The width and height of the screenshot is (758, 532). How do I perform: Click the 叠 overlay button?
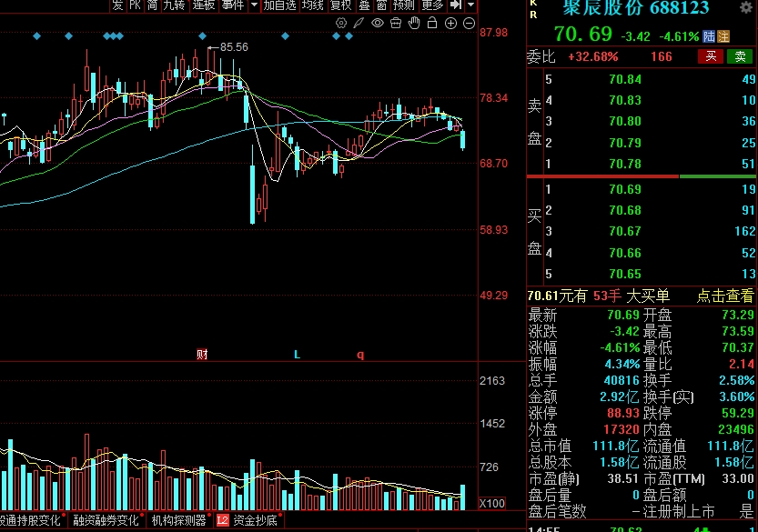(365, 5)
